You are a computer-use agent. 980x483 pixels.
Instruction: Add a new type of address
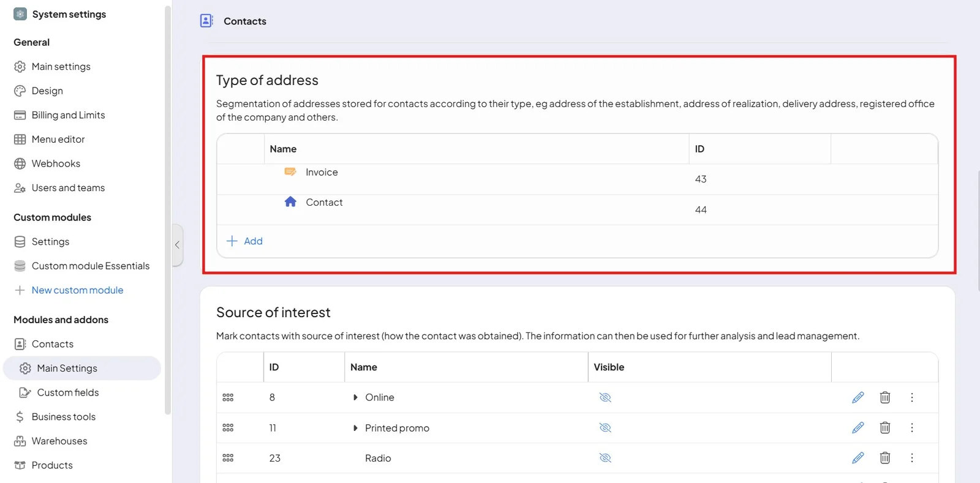[245, 241]
